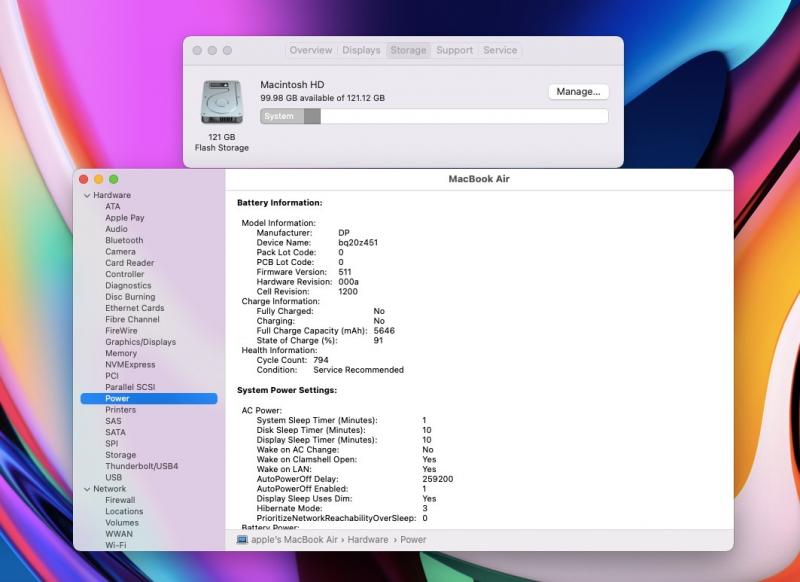Screen dimensions: 800x582
Task: Select PCI in the sidebar
Action: click(112, 376)
